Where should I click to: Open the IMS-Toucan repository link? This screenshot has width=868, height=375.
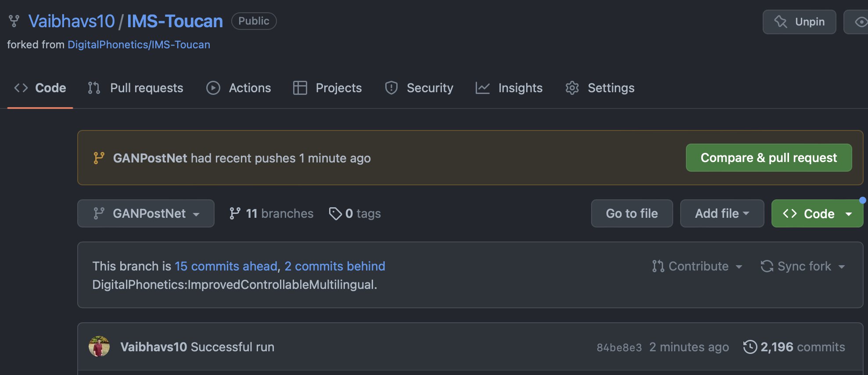[x=175, y=21]
